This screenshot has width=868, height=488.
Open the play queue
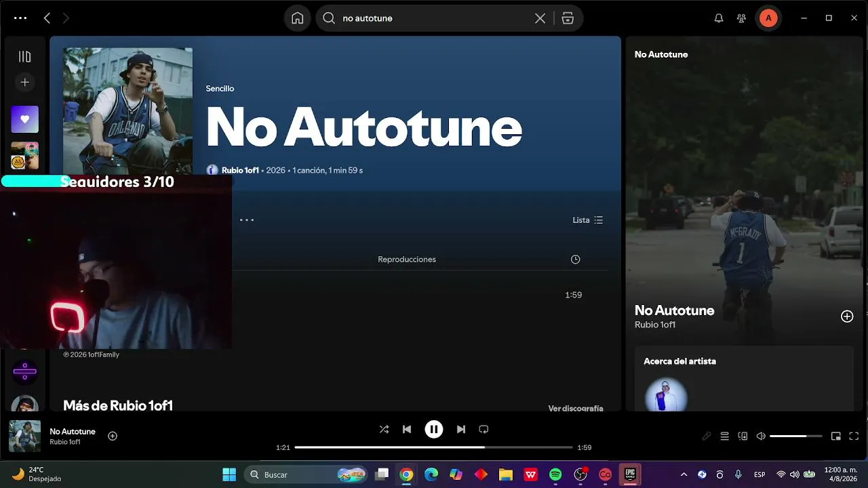click(725, 436)
